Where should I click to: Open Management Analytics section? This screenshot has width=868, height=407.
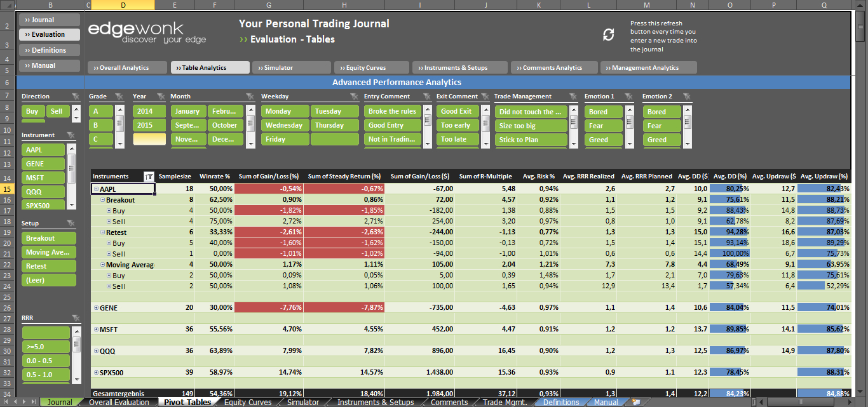[x=648, y=68]
